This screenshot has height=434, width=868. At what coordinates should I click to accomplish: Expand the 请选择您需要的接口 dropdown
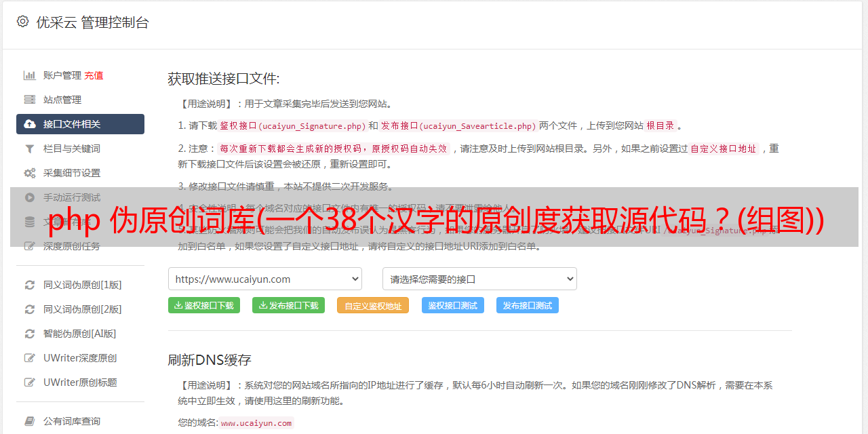pos(479,279)
